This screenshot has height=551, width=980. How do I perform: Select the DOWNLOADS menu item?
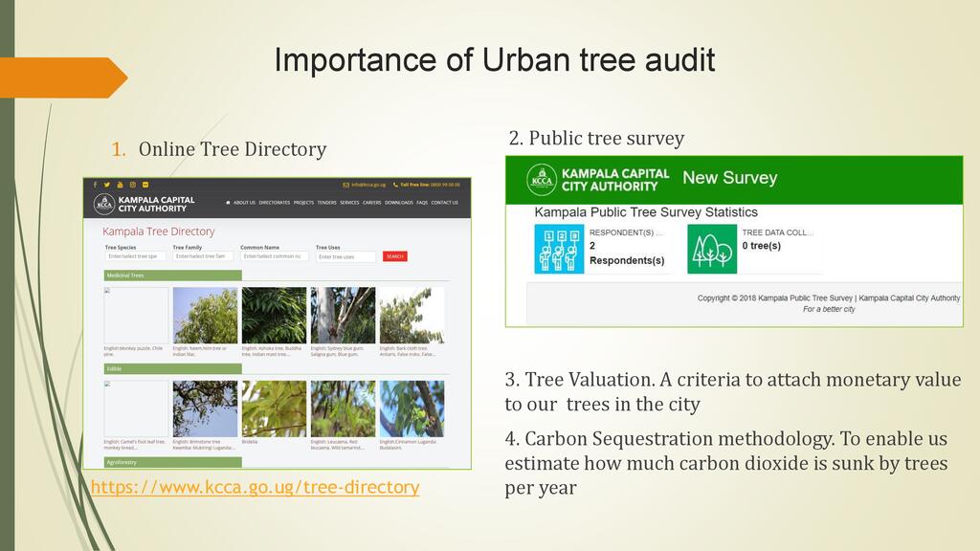(399, 203)
